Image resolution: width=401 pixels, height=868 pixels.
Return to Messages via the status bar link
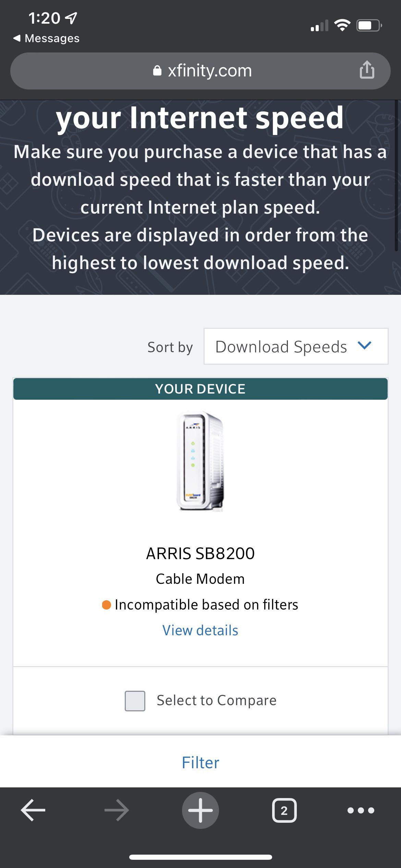coord(46,38)
